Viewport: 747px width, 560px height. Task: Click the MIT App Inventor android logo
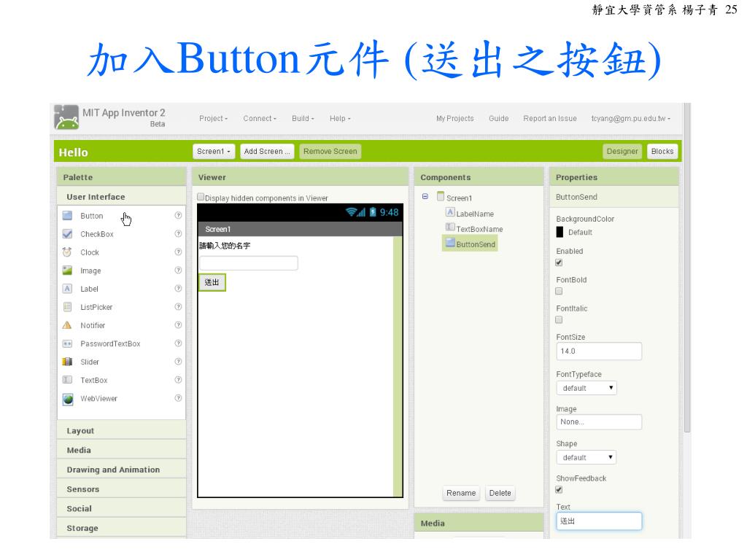[66, 117]
